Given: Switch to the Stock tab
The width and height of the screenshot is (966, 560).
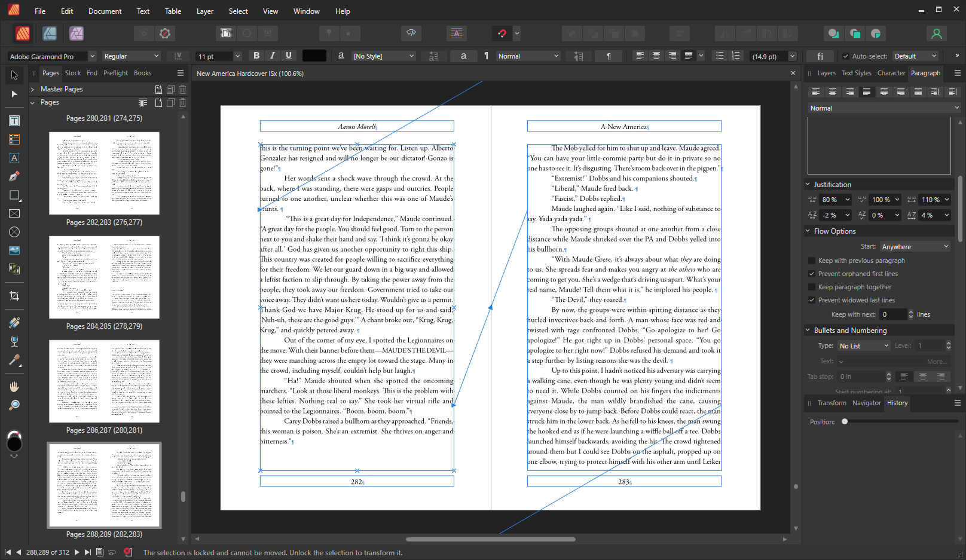Looking at the screenshot, I should pos(73,73).
